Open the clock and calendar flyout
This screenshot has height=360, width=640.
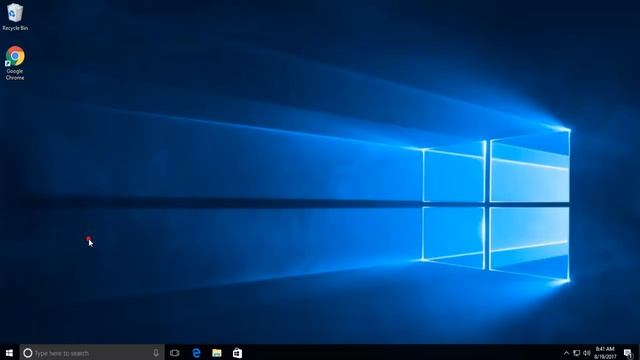[x=605, y=353]
